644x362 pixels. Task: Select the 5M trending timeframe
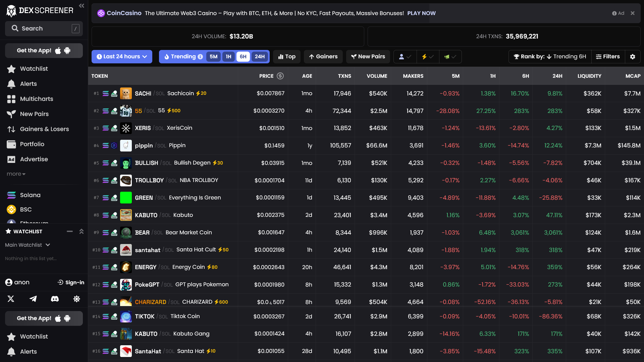click(214, 57)
